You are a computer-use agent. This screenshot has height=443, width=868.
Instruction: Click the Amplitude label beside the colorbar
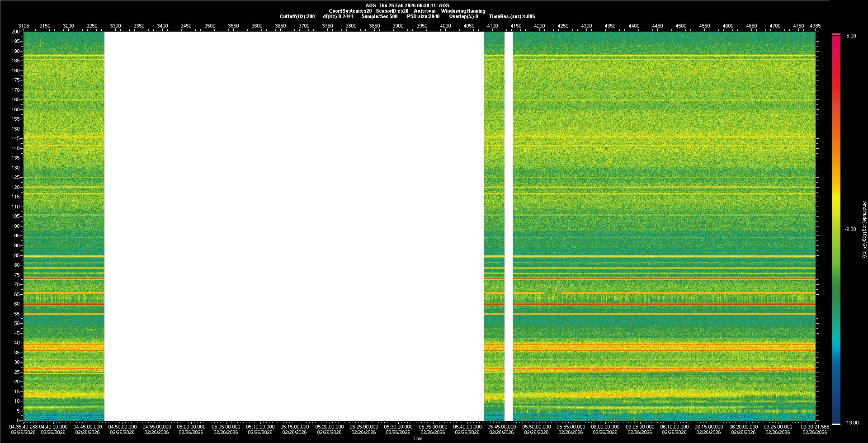pos(864,229)
